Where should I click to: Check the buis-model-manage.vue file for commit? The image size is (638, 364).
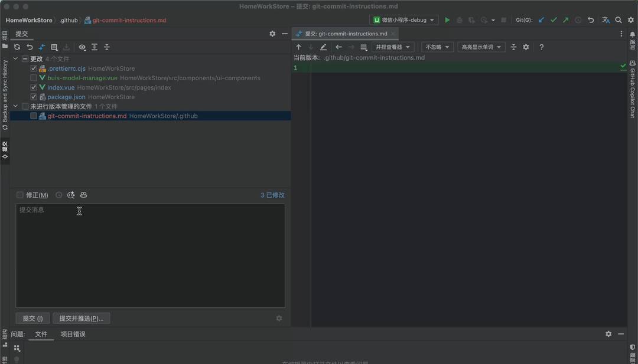34,77
